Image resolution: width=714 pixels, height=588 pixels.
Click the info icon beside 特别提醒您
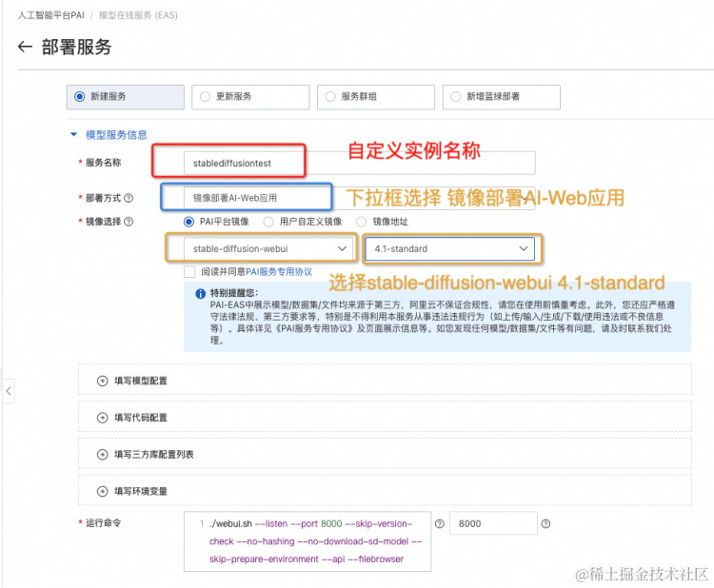click(x=200, y=294)
